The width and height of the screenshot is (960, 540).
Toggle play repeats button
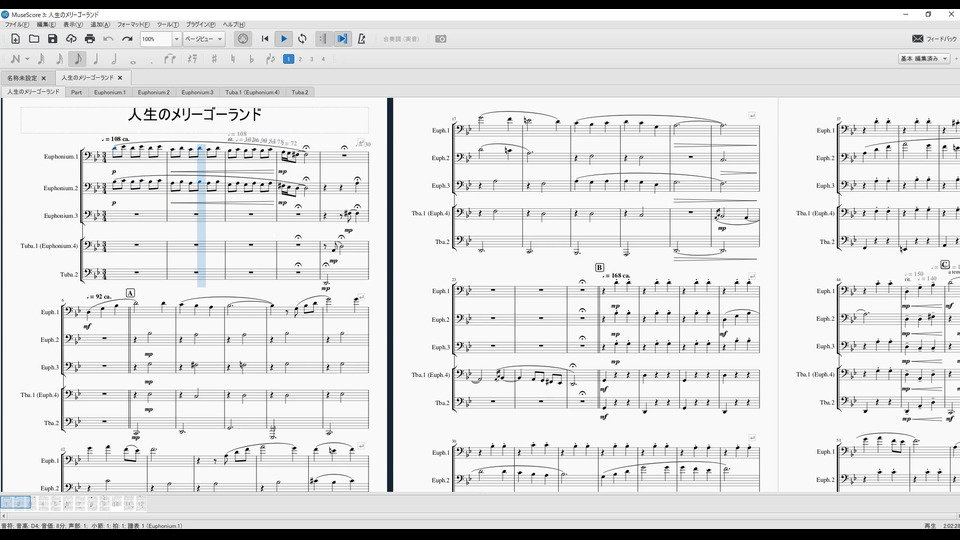coord(323,39)
